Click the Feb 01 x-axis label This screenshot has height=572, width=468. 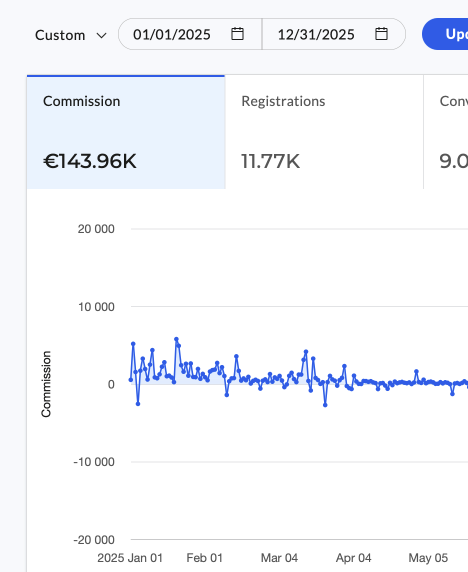coord(204,558)
